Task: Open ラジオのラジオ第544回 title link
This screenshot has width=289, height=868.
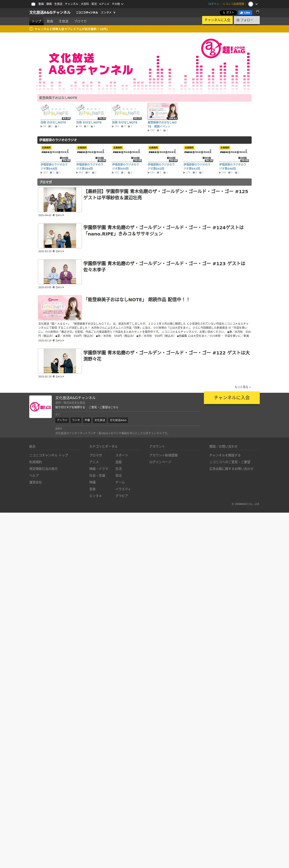Action: pos(90,167)
